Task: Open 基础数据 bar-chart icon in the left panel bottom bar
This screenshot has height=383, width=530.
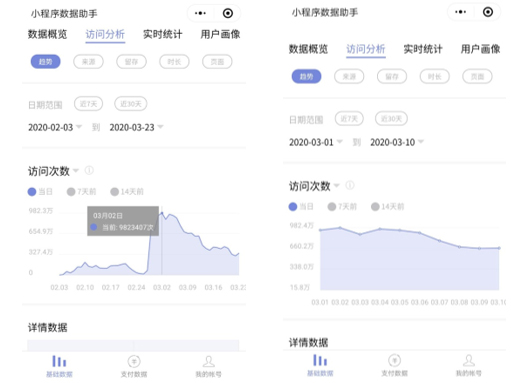Action: click(x=59, y=361)
